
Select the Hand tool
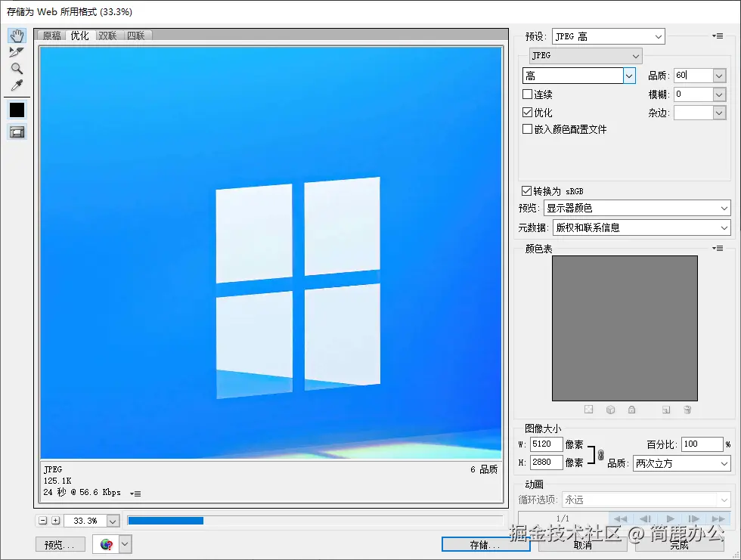click(x=17, y=36)
